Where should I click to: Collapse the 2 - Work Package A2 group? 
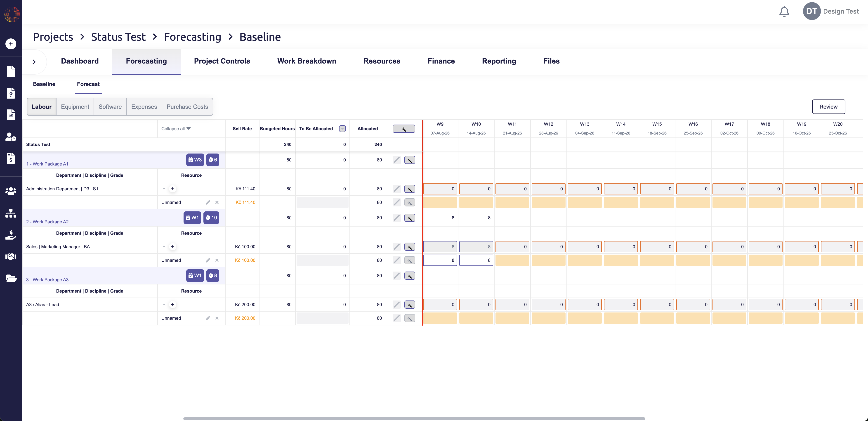click(x=47, y=222)
